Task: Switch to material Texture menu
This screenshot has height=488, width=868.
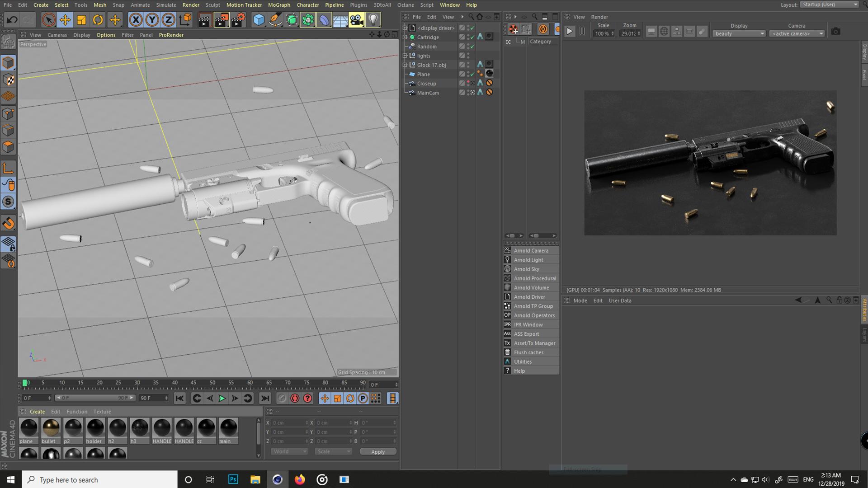Action: click(102, 412)
